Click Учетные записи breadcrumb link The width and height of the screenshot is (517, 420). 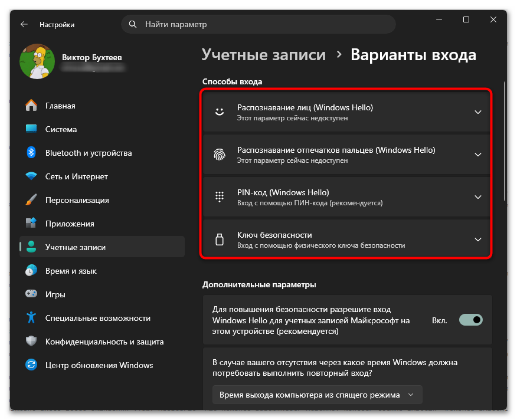[263, 54]
